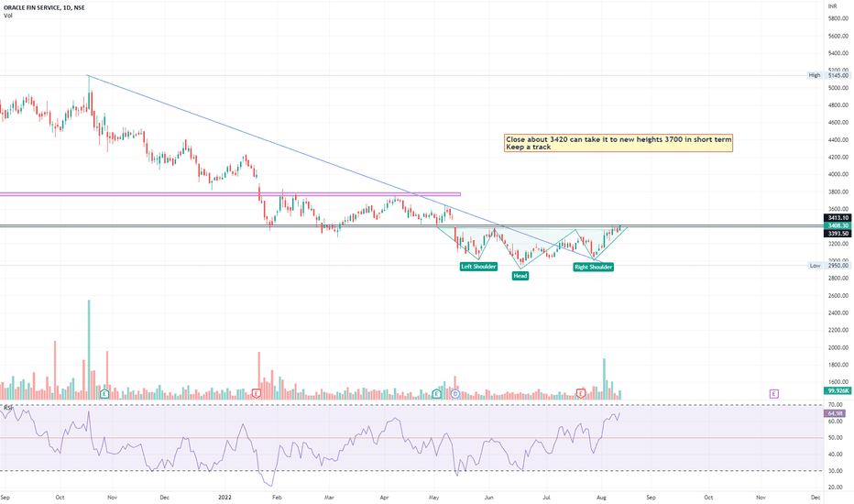Click the Jun label on time axis
Image resolution: width=854 pixels, height=504 pixels.
489,498
